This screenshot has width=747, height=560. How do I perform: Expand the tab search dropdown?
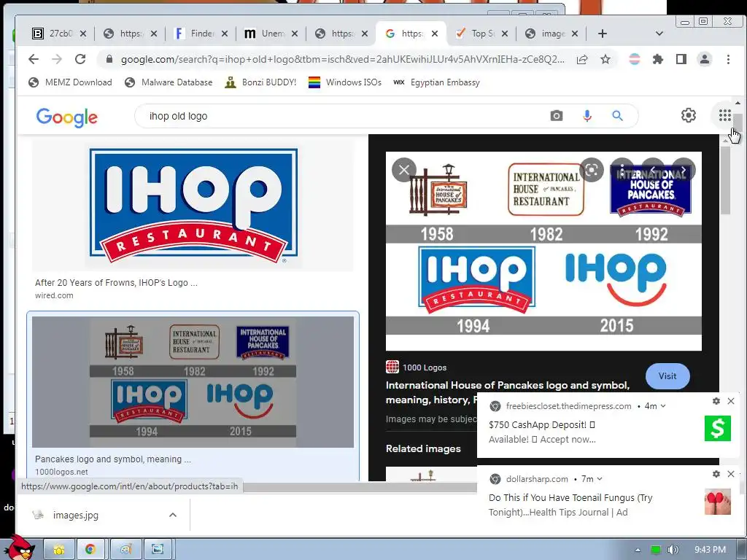pos(659,34)
